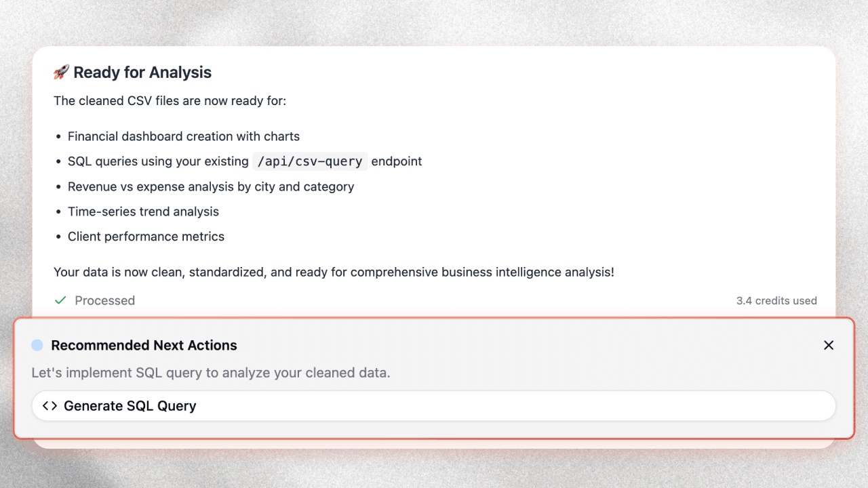
Task: Click the Revenue vs expense analysis item
Action: (x=211, y=186)
